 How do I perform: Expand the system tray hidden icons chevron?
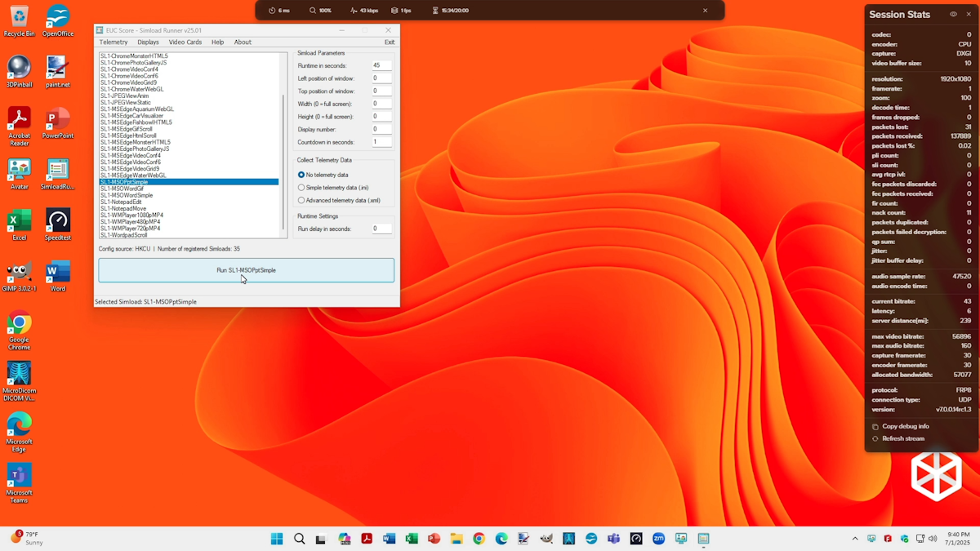coord(855,539)
